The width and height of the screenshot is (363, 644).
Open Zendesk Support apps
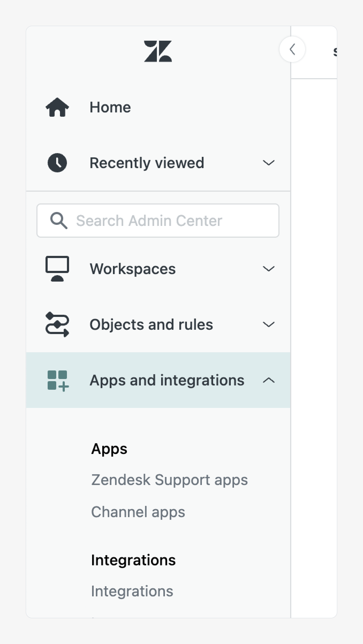(169, 480)
